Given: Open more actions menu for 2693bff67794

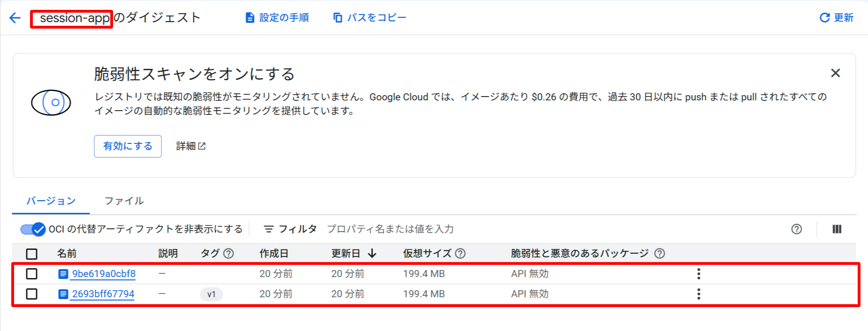Looking at the screenshot, I should pyautogui.click(x=699, y=294).
